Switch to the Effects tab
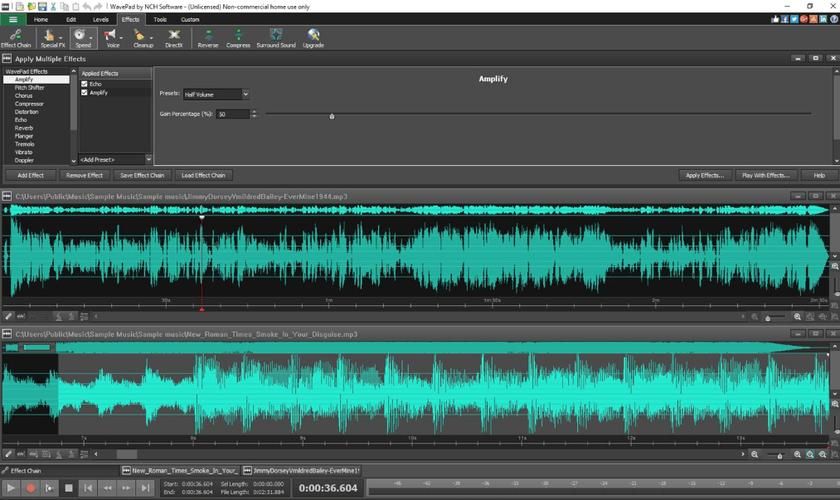 coord(130,19)
